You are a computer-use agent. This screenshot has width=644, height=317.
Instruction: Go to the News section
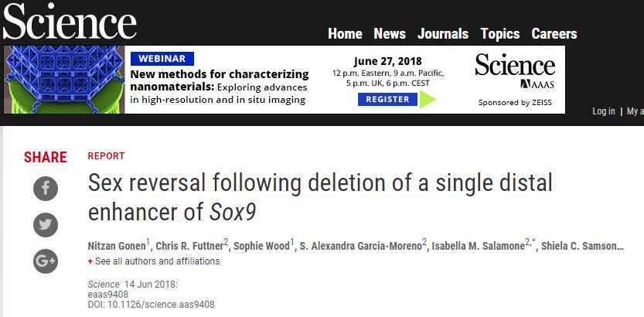tap(390, 33)
